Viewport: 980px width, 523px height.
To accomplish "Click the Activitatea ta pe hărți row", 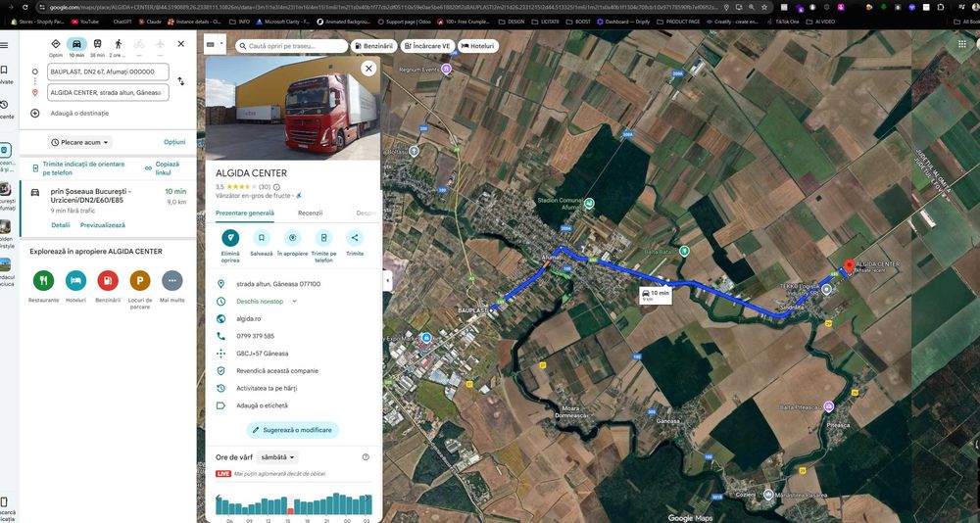I will point(292,388).
